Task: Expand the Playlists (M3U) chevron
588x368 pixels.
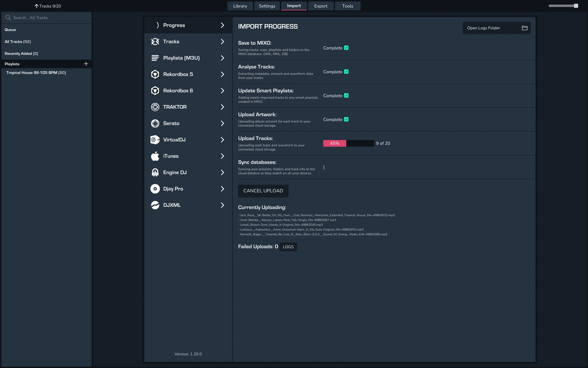Action: point(222,58)
